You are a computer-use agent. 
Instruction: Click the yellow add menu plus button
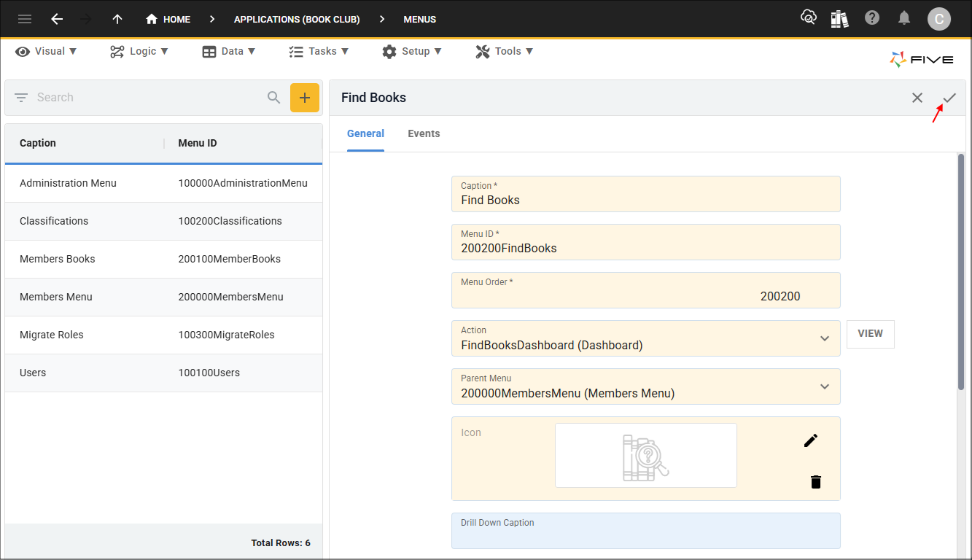305,98
